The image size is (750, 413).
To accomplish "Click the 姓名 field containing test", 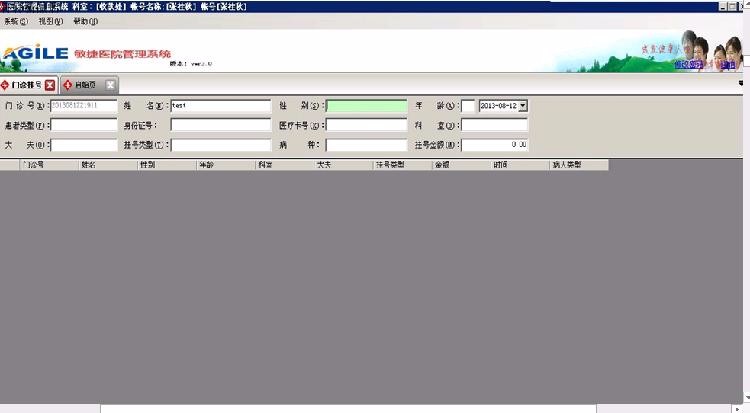I will point(221,106).
